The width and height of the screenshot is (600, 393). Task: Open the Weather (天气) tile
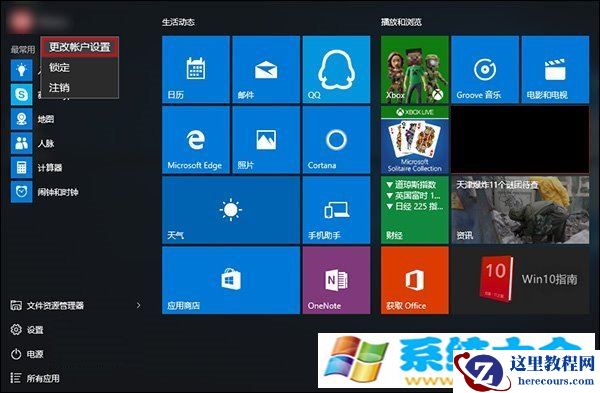(231, 210)
